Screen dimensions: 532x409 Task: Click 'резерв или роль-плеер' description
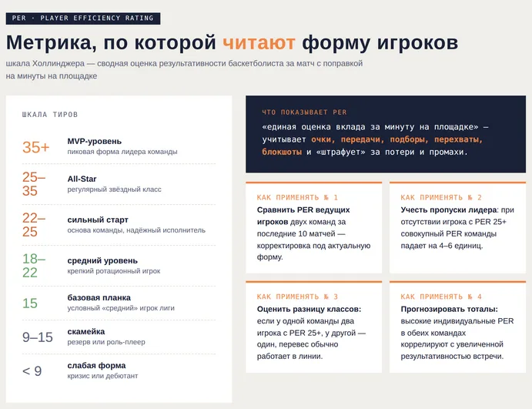pos(106,342)
